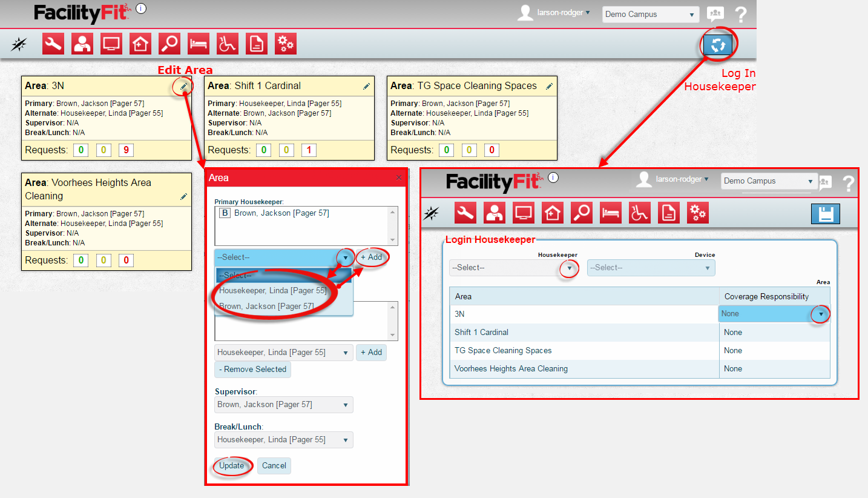
Task: Expand the Supervisor dropdown in Area dialog
Action: coord(284,405)
